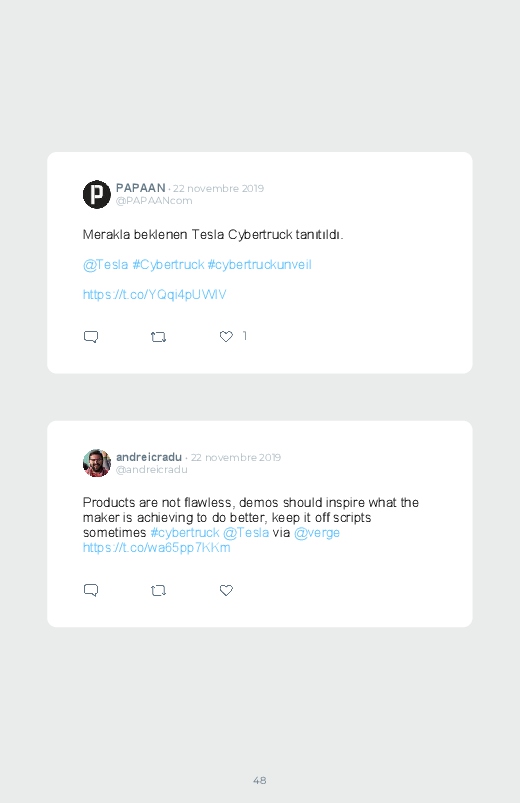Click the @Tesla mention in the PAPAAN tweet
The height and width of the screenshot is (803, 520).
point(106,265)
